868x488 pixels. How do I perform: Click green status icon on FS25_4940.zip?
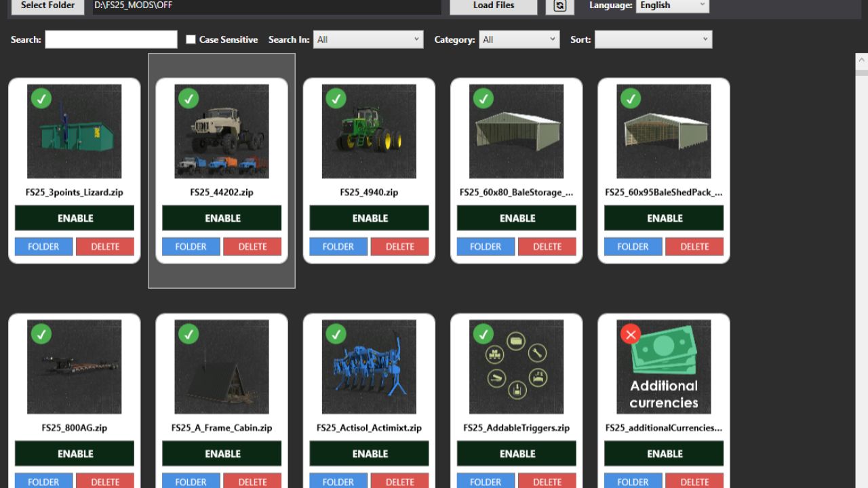pyautogui.click(x=336, y=98)
